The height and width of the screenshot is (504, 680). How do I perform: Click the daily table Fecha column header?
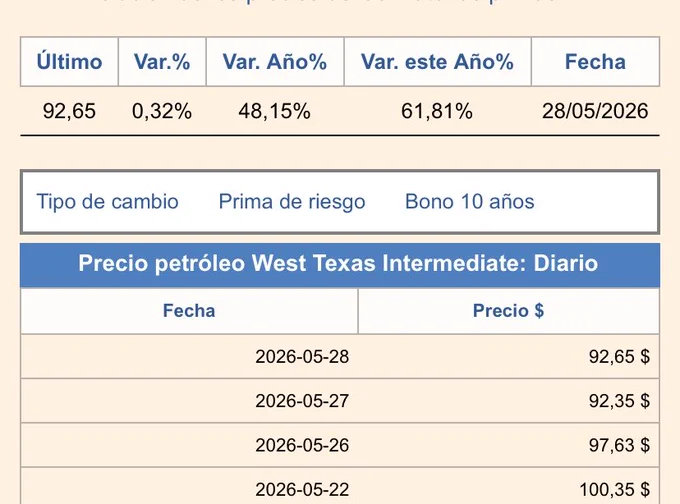coord(189,311)
